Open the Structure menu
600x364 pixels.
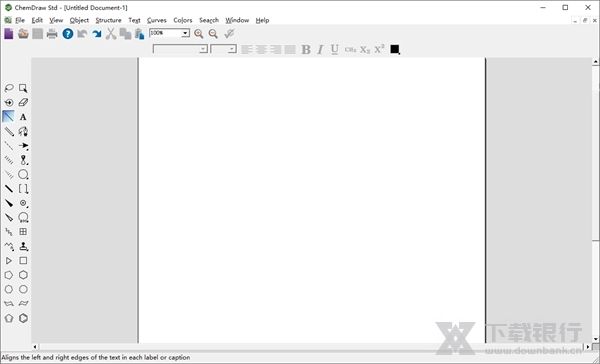click(x=108, y=20)
